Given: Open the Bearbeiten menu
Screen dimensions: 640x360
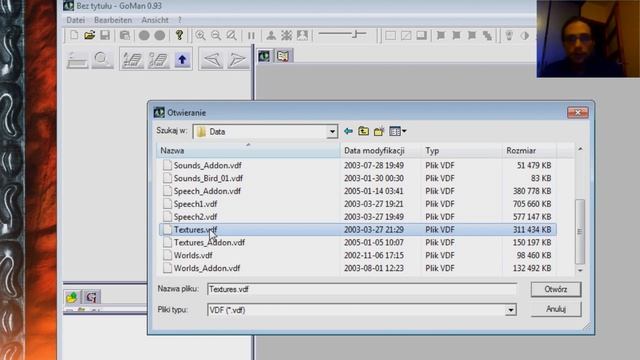Looking at the screenshot, I should [x=113, y=20].
